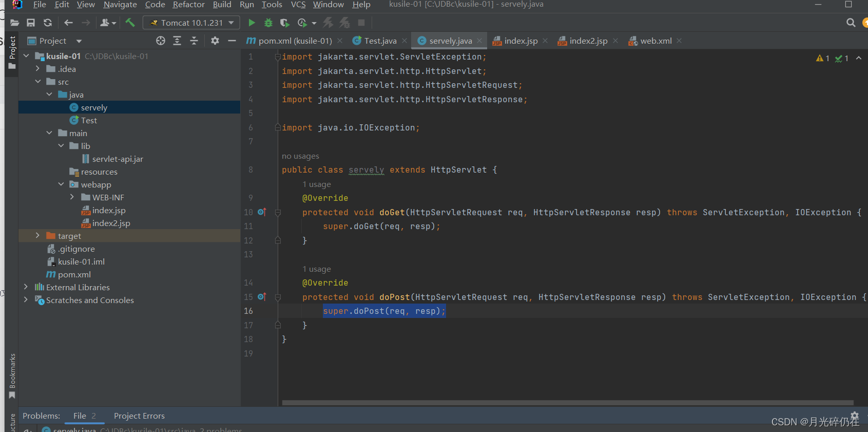
Task: Click Select Opened File target icon
Action: point(161,41)
